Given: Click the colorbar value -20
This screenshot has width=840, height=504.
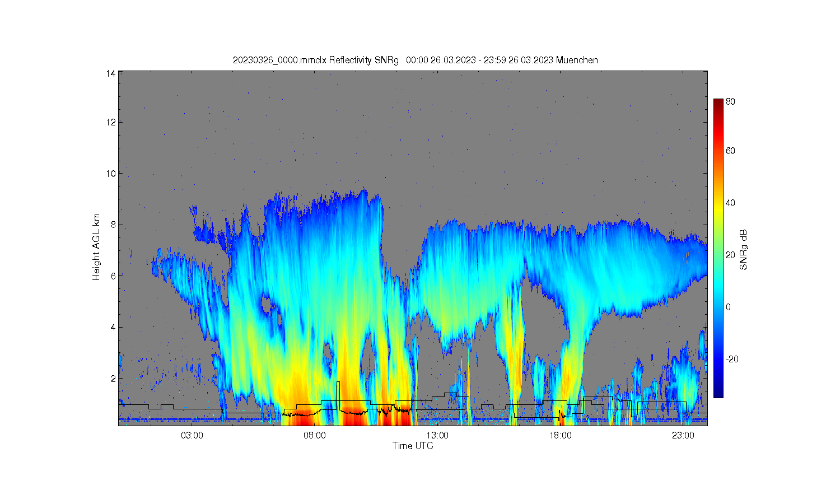Looking at the screenshot, I should [x=732, y=359].
